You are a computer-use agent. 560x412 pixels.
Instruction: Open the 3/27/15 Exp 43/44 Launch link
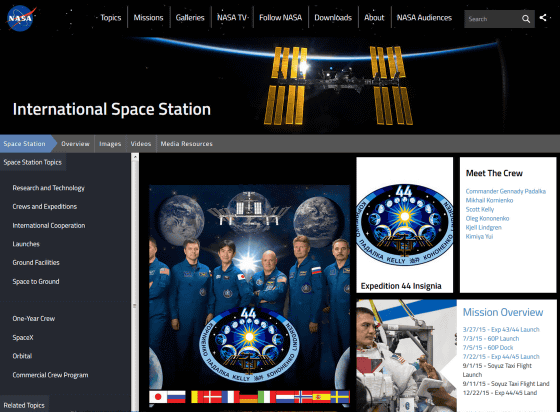(501, 330)
